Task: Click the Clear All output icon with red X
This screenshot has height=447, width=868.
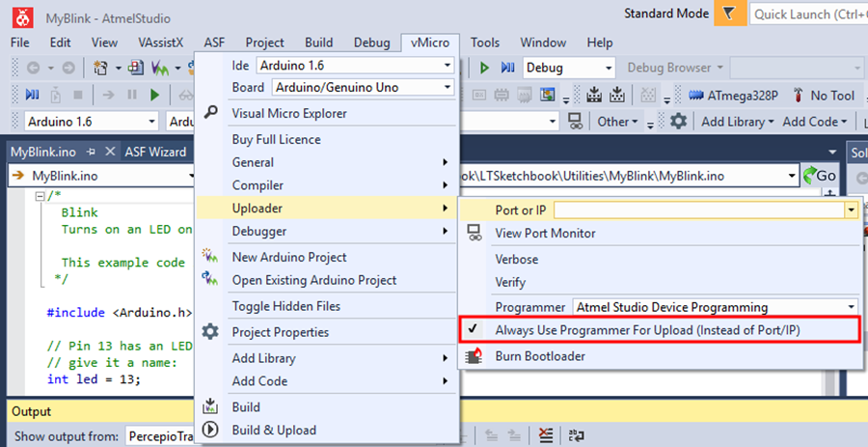Action: click(x=546, y=435)
